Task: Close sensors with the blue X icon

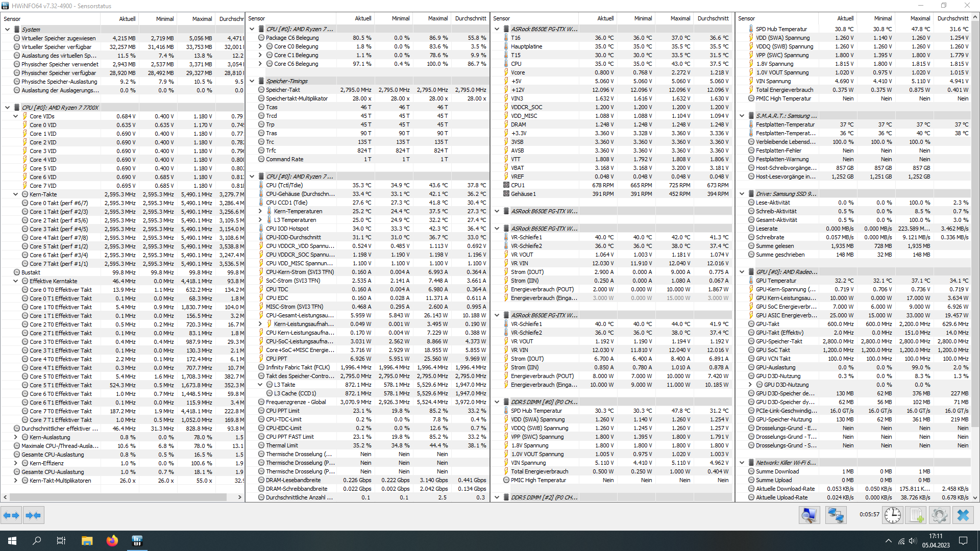Action: tap(963, 515)
